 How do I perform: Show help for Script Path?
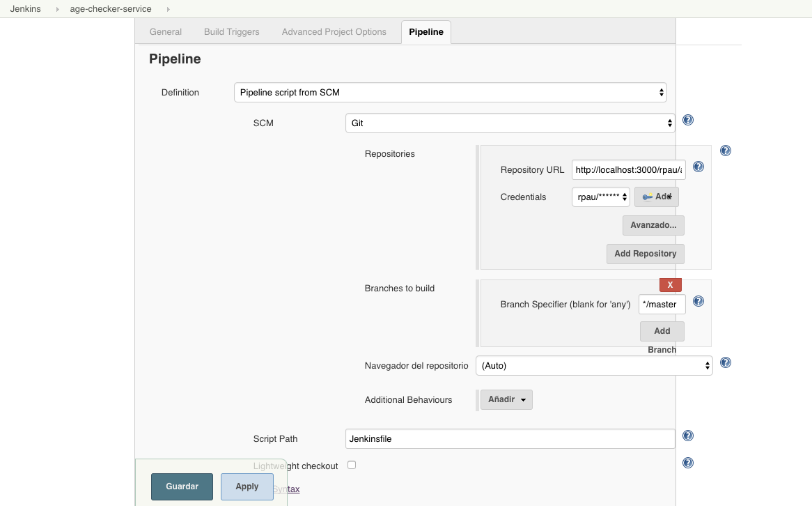(688, 436)
